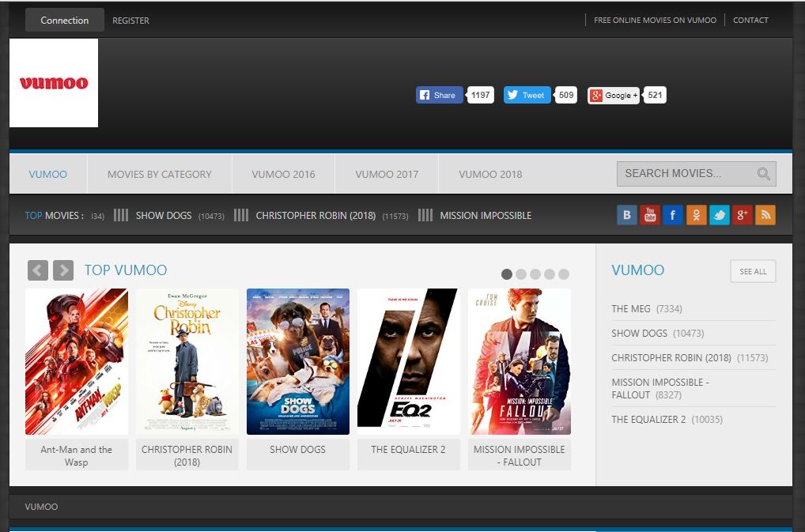Screen dimensions: 805x532
Task: Click MISSION IMPOSSIBLE in top movies ticker
Action: (x=486, y=216)
